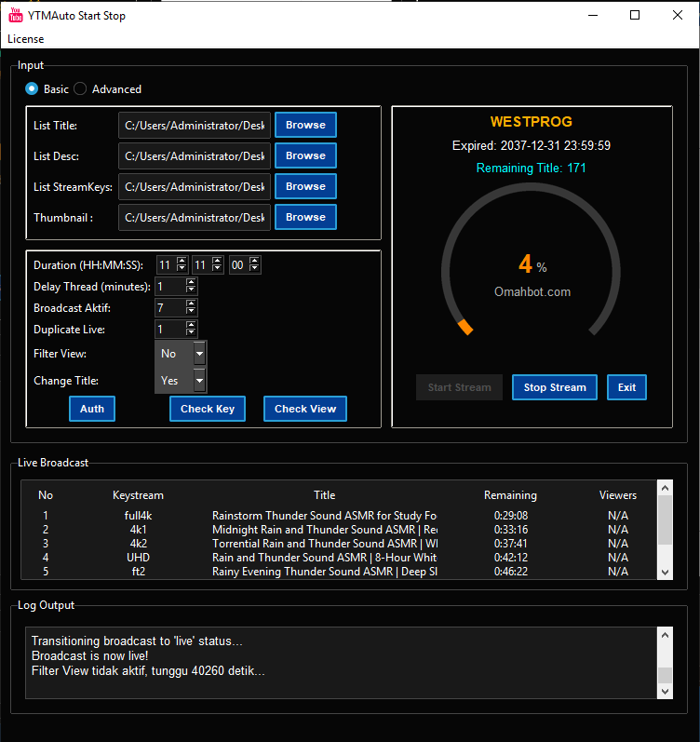The height and width of the screenshot is (742, 700).
Task: Select the UHD keystream row
Action: click(339, 558)
